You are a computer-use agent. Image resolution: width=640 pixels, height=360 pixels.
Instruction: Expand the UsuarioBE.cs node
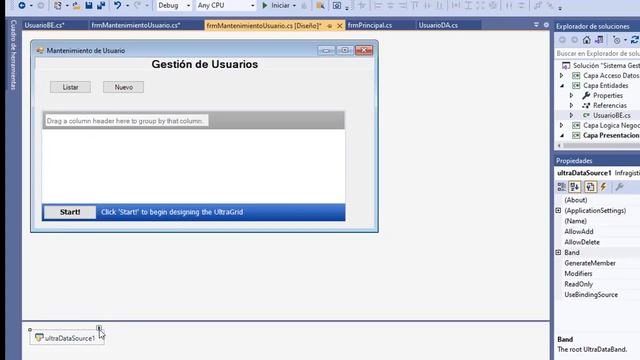click(x=571, y=116)
